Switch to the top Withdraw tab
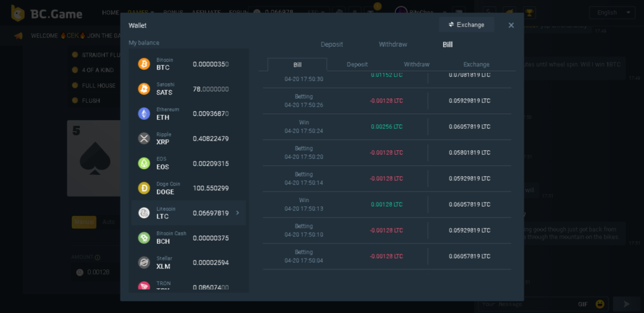This screenshot has height=313, width=644. pyautogui.click(x=393, y=45)
